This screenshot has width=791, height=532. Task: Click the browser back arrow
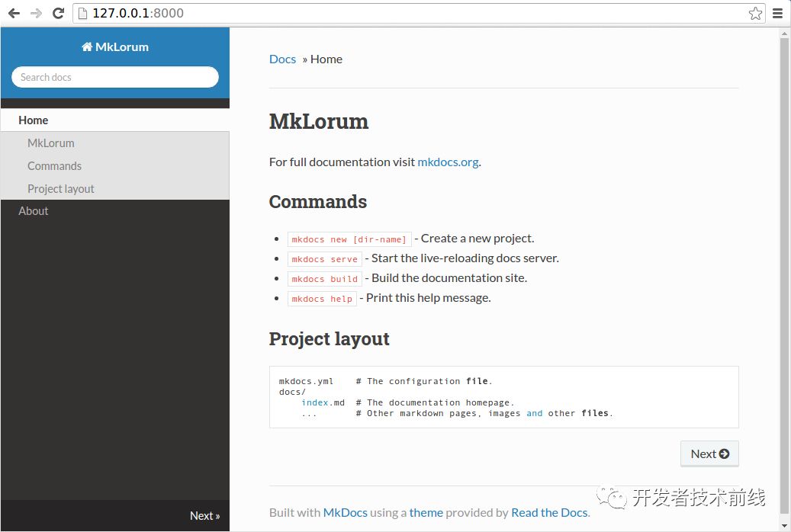pyautogui.click(x=14, y=13)
